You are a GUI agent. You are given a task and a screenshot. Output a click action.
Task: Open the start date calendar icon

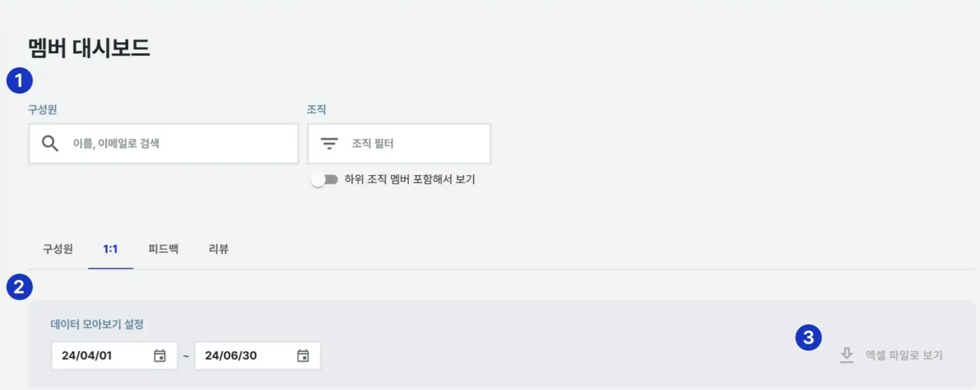[x=160, y=356]
